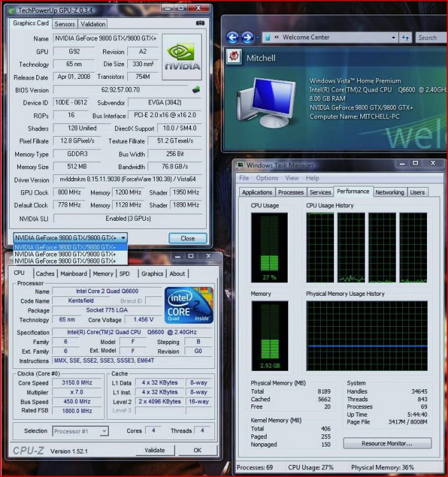Click the Close button in GPU-Z
The height and width of the screenshot is (477, 448).
click(x=188, y=238)
